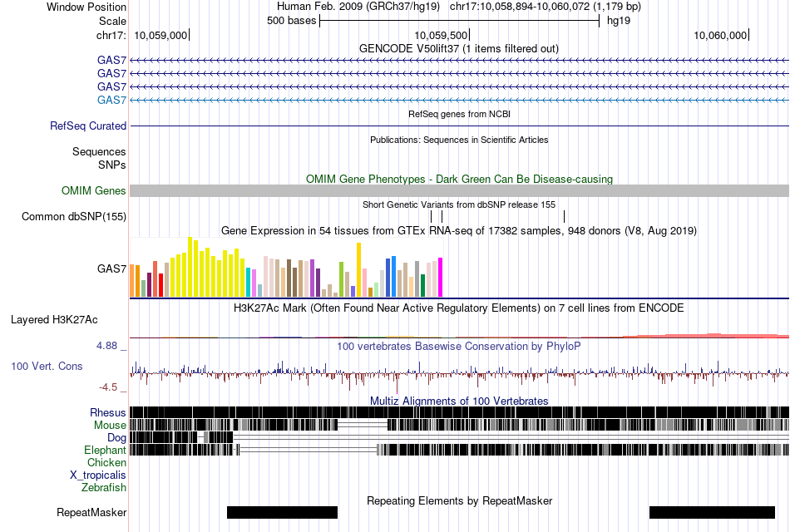Click the Mouse alignment block row
The width and height of the screenshot is (790, 532).
[x=460, y=425]
